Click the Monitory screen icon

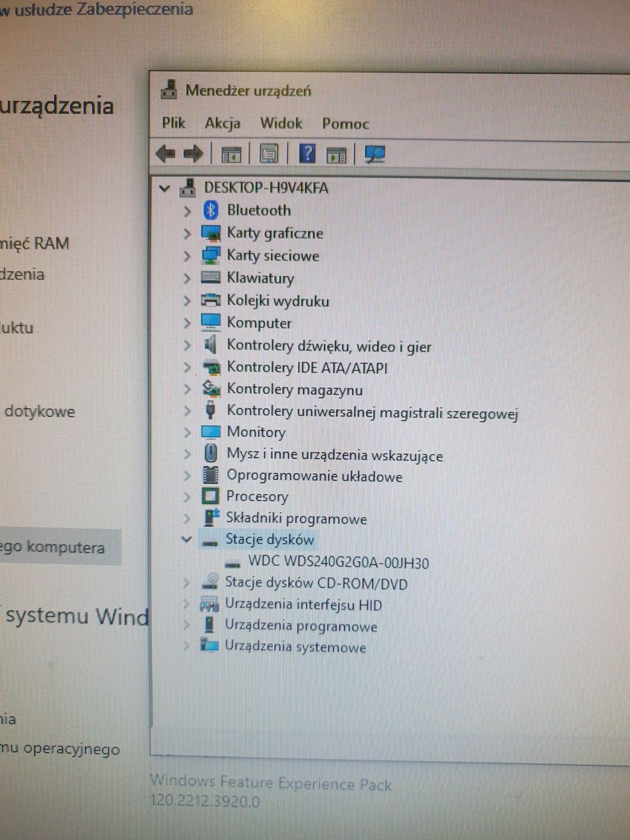point(211,432)
